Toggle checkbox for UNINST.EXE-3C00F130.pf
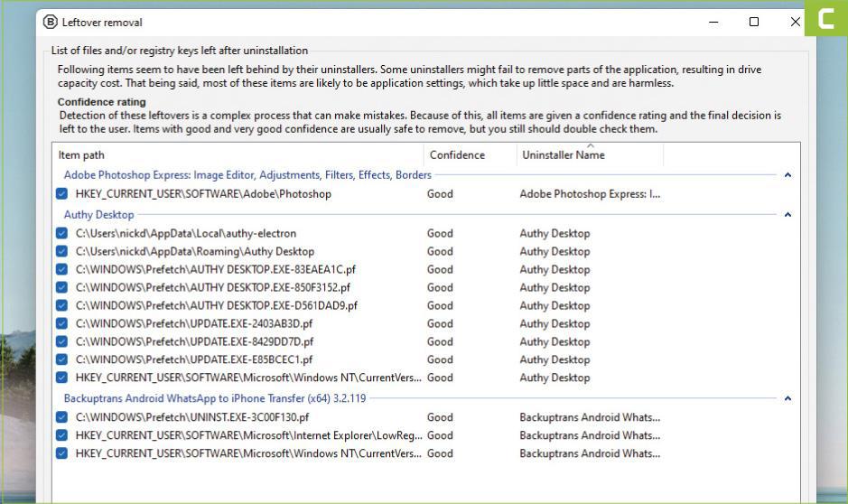This screenshot has height=504, width=848. tap(61, 417)
